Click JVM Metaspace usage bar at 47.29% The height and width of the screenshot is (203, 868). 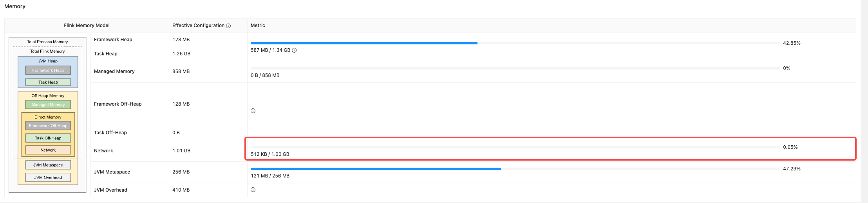[515, 169]
